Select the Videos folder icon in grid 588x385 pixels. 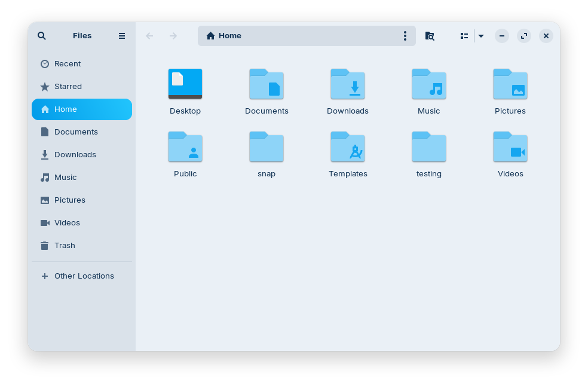pyautogui.click(x=510, y=146)
